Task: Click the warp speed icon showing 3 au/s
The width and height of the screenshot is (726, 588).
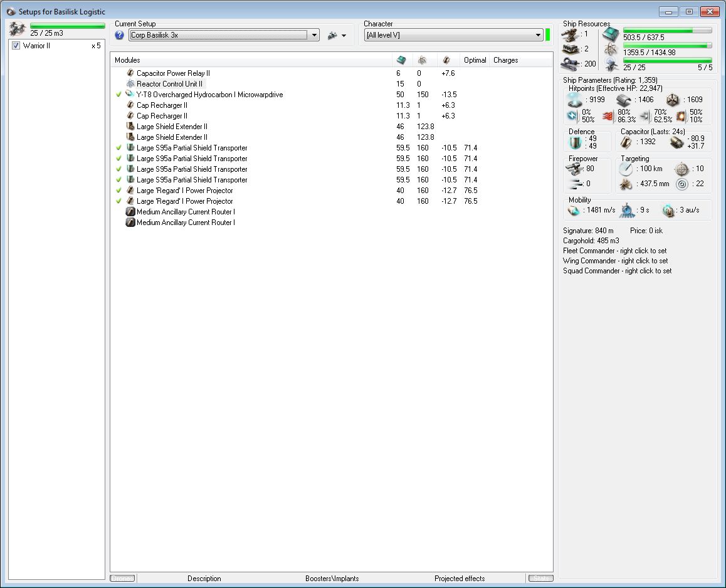Action: click(x=668, y=210)
